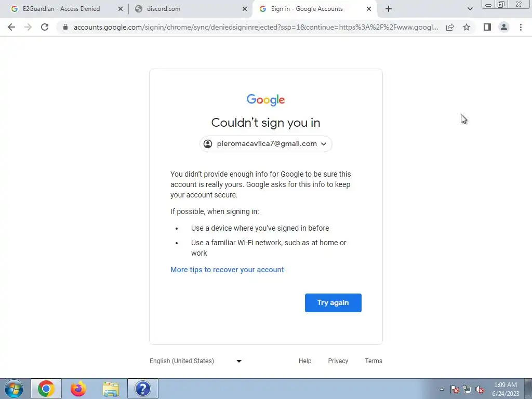Image resolution: width=532 pixels, height=399 pixels.
Task: Open the Chrome profile avatar menu
Action: coord(504,27)
